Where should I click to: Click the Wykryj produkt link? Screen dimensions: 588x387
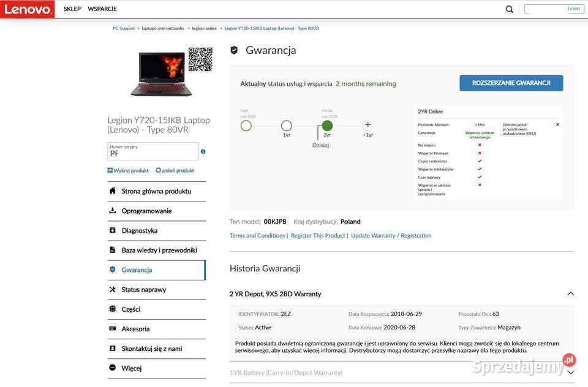[x=131, y=171]
